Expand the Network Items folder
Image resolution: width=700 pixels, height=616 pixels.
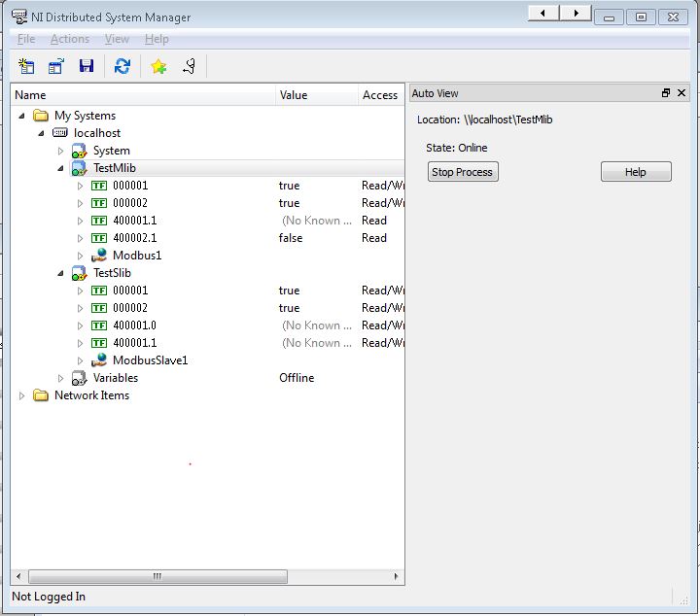coord(21,395)
